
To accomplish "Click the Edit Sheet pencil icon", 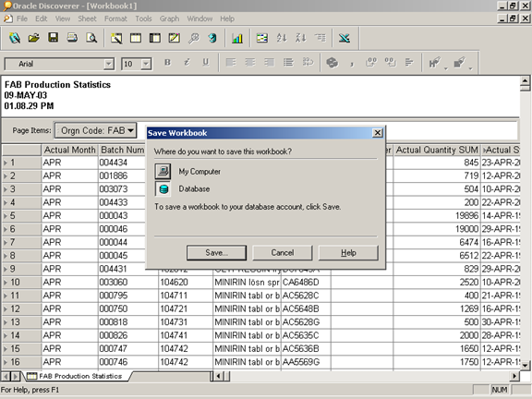I will click(x=175, y=38).
